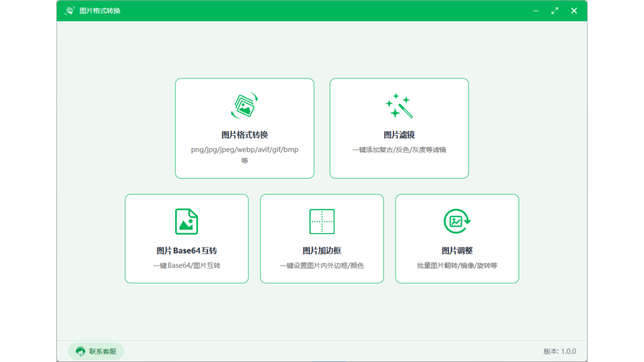Screen dimensions: 644x362
Task: Minimize the application window
Action: (x=535, y=10)
